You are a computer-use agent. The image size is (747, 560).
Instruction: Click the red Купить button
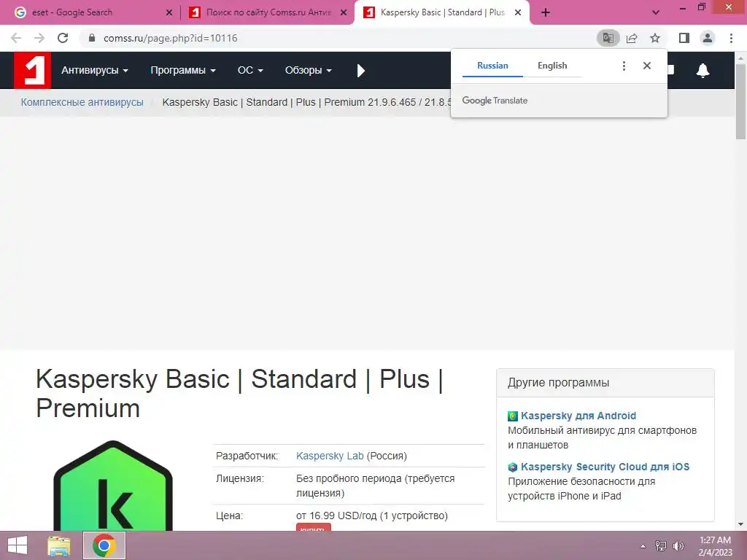click(x=313, y=528)
